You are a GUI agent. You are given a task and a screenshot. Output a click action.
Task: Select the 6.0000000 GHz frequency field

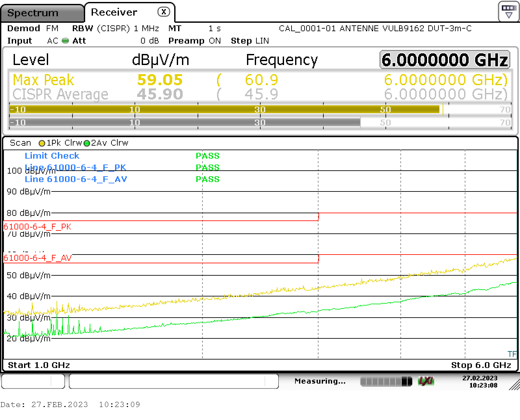(x=445, y=60)
